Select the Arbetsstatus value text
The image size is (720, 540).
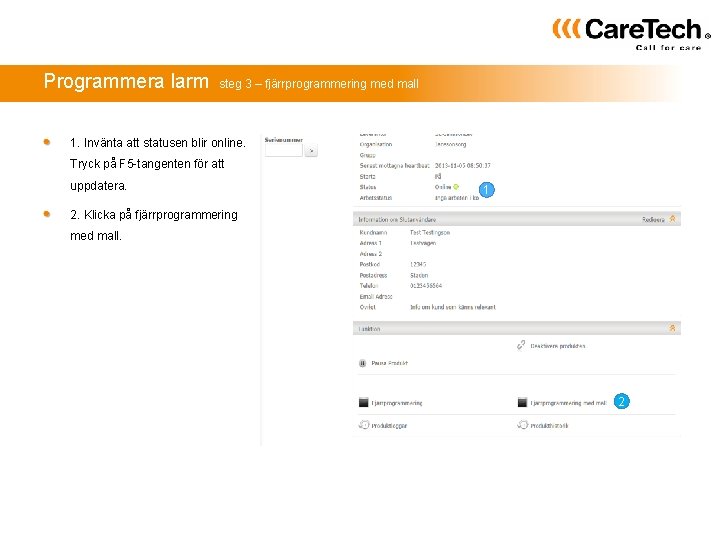click(x=457, y=198)
